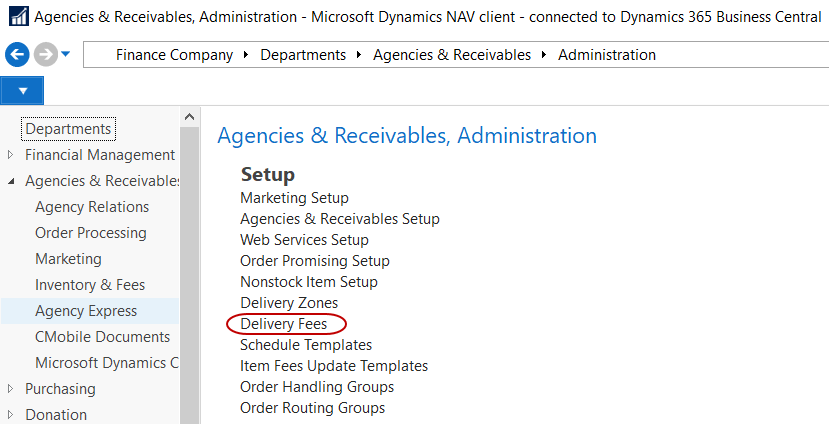Viewport: 829px width, 424px height.
Task: Select Inventory & Fees in navigation pane
Action: click(90, 285)
